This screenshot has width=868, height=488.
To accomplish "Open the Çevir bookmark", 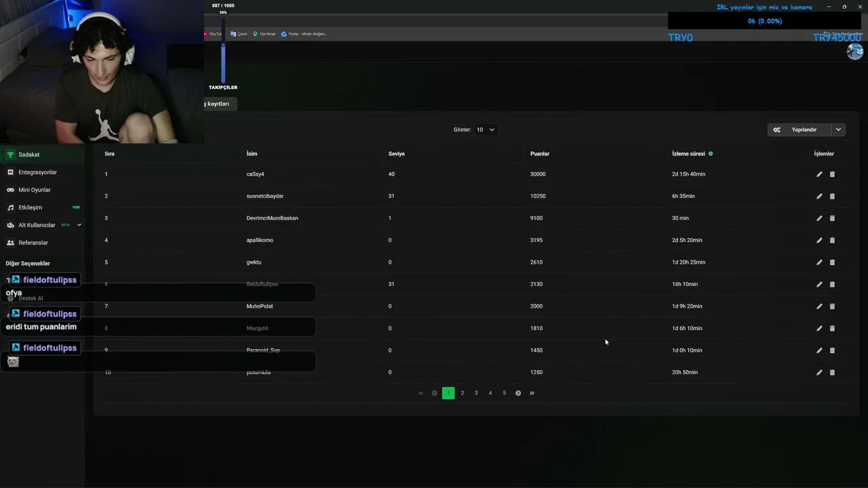I will (x=239, y=34).
